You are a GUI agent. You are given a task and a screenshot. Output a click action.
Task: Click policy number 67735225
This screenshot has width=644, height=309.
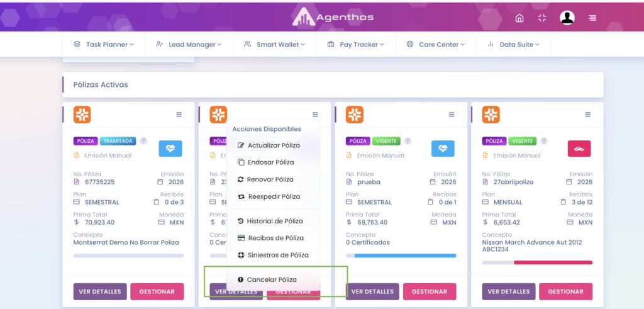[100, 182]
